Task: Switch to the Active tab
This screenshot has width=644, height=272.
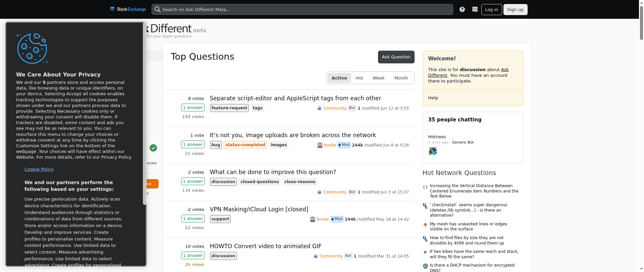Action: pyautogui.click(x=339, y=78)
